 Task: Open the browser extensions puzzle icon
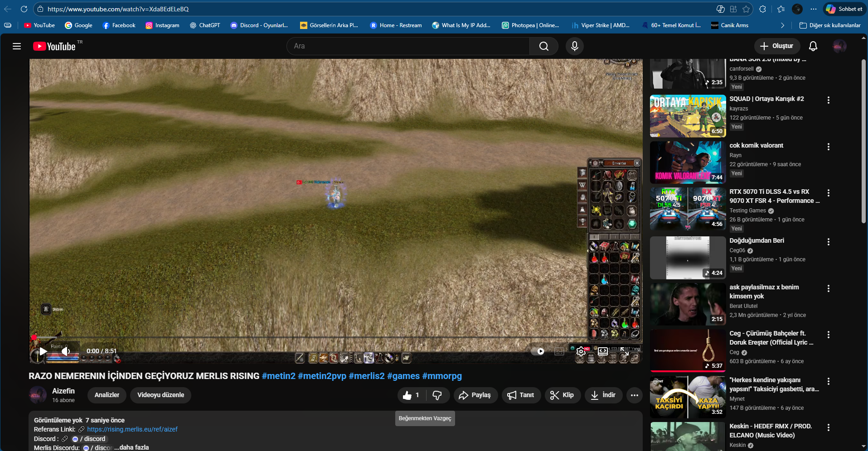tap(762, 9)
